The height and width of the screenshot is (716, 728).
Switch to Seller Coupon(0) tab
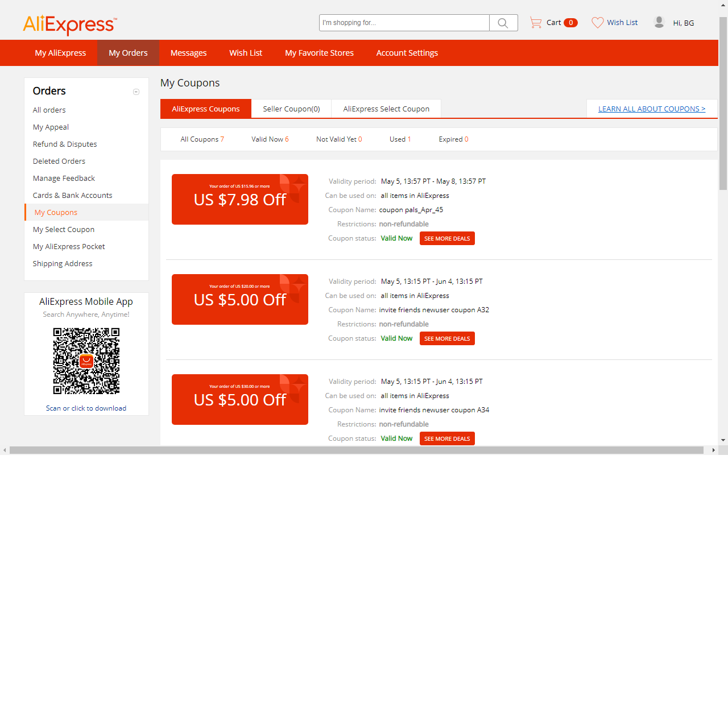[291, 109]
